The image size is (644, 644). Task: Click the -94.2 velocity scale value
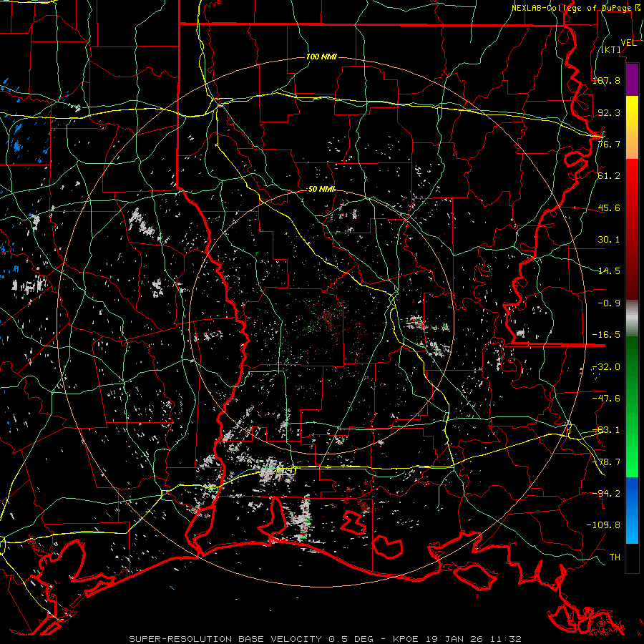pyautogui.click(x=606, y=493)
